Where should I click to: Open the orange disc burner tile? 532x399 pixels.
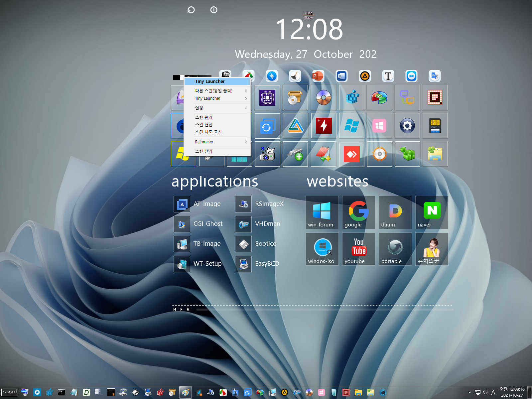pyautogui.click(x=379, y=154)
